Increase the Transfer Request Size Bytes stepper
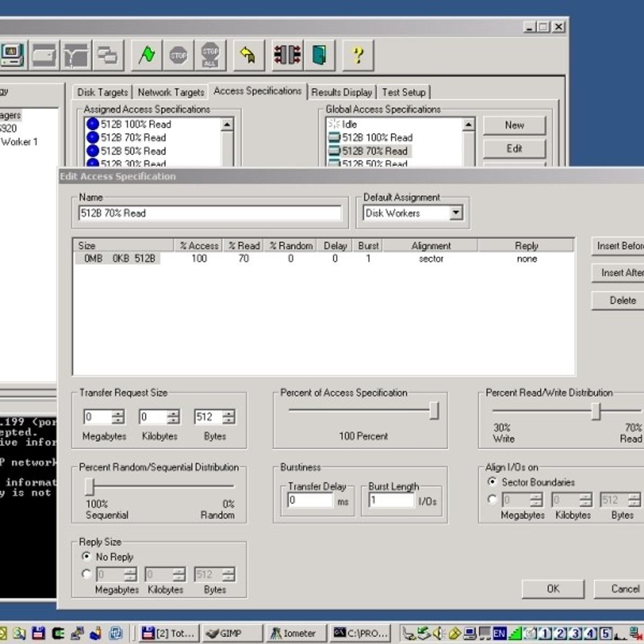644x644 pixels. point(229,413)
